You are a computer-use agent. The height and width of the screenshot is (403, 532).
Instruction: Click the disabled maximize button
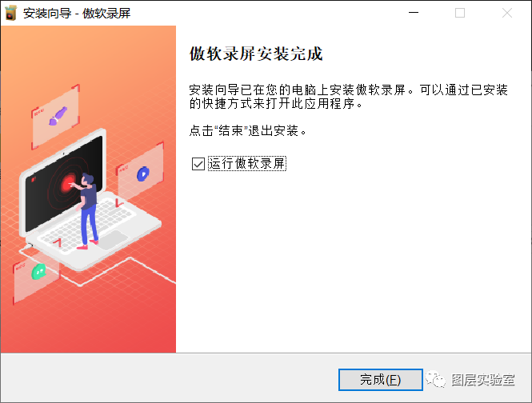460,13
